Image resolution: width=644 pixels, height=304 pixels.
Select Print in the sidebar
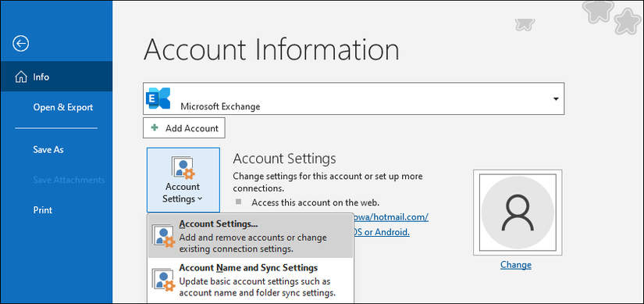[56, 210]
